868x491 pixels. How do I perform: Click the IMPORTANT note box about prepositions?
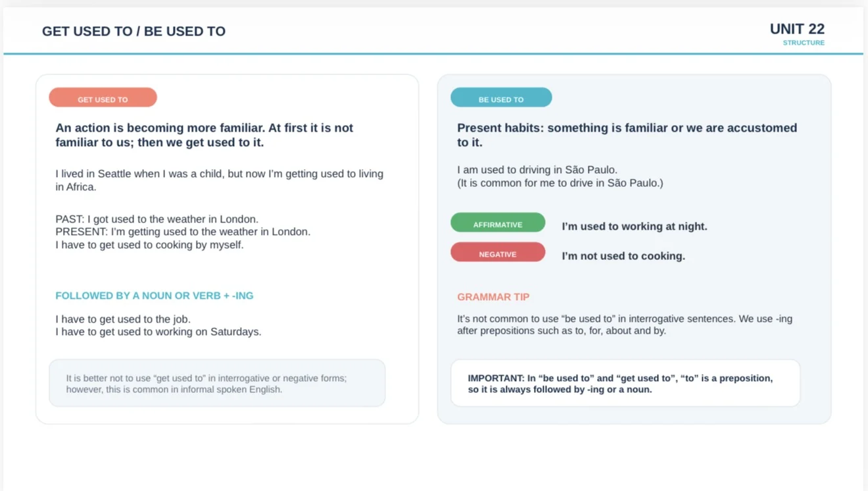click(x=625, y=383)
